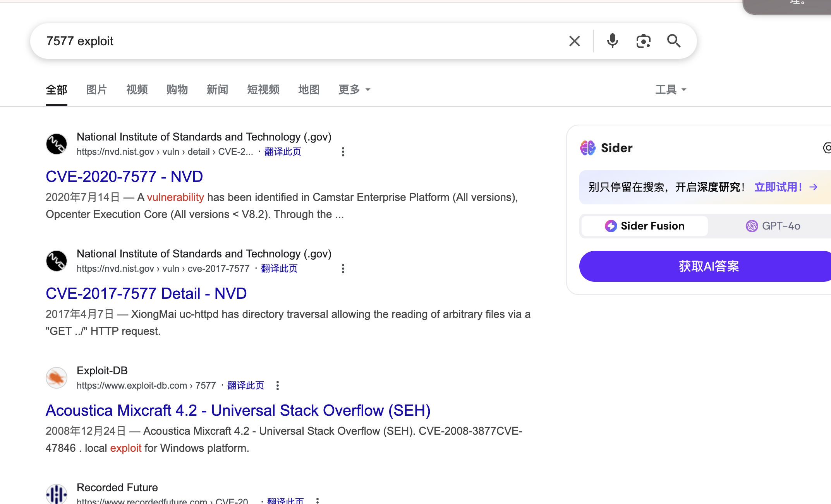Viewport: 831px width, 504px height.
Task: Click the Sider Fusion model icon
Action: [611, 226]
